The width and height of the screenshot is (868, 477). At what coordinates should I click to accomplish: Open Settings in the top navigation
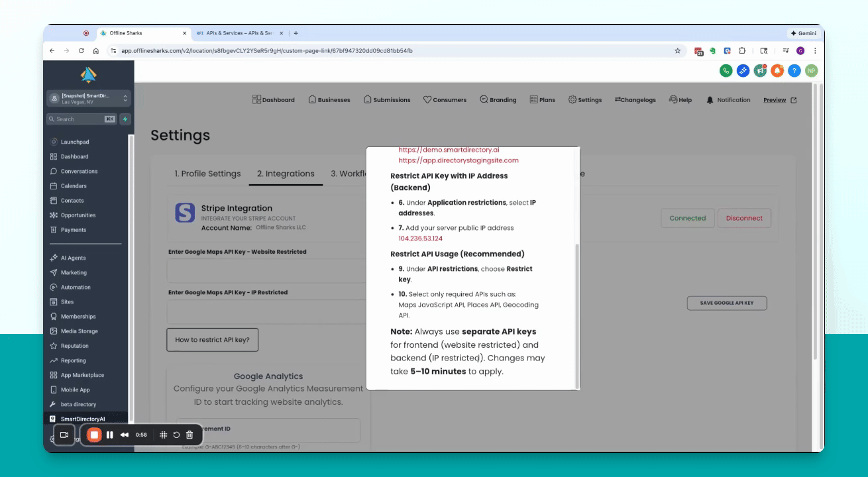click(585, 99)
